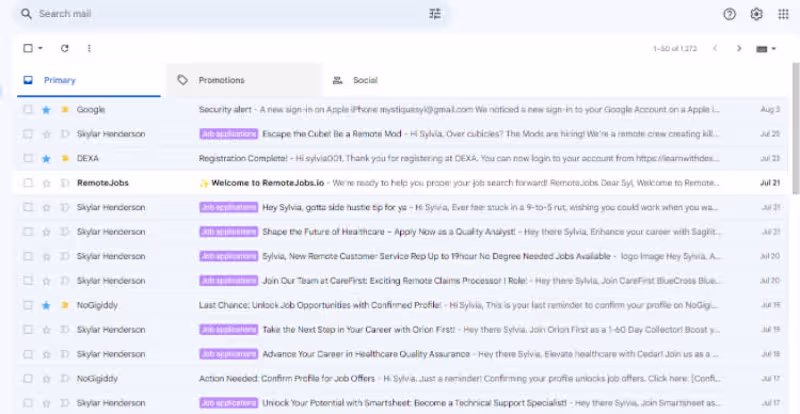
Task: Tick checkbox for NoGigiddy Last Chance email
Action: (x=28, y=305)
